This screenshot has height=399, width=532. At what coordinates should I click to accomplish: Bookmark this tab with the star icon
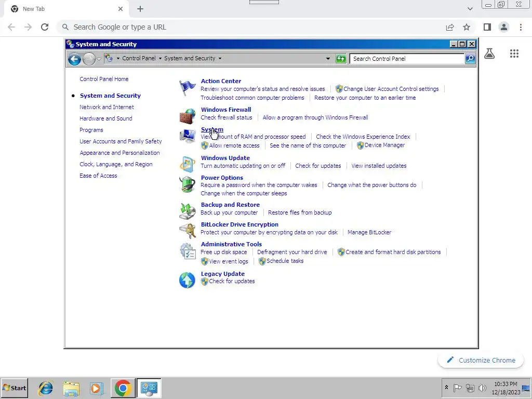click(467, 27)
